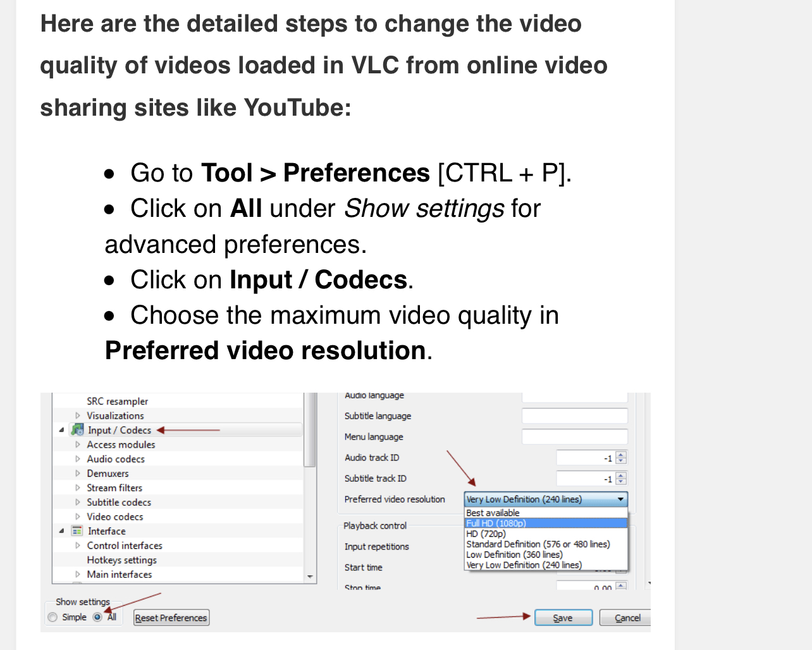Click the settings tree scroll-down arrow
This screenshot has height=650, width=812.
tap(310, 577)
